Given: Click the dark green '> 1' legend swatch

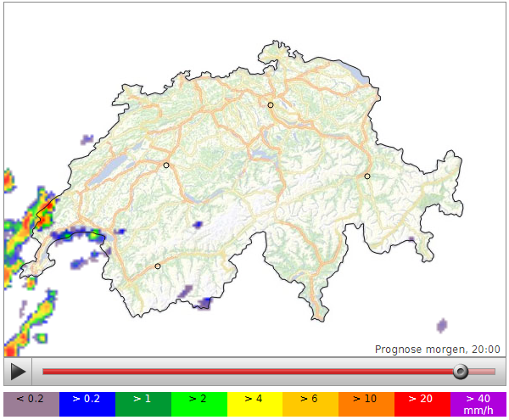Looking at the screenshot, I should (143, 404).
